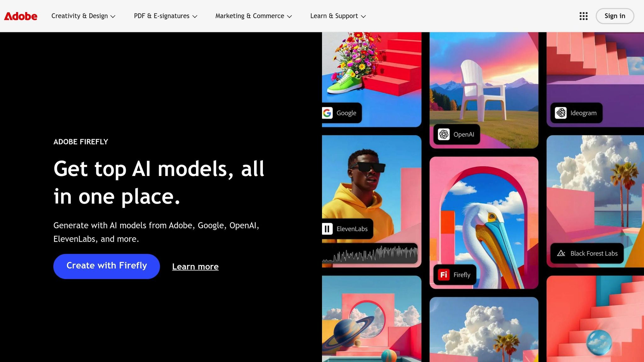This screenshot has width=644, height=362.
Task: Expand the Creativity & Design dropdown
Action: [x=83, y=16]
